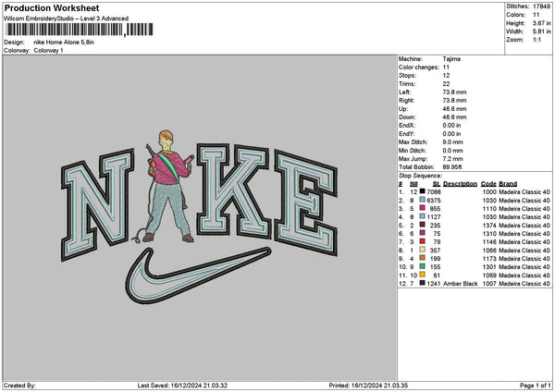
Task: Select the Left value '73.8 mm'
Action: point(454,92)
